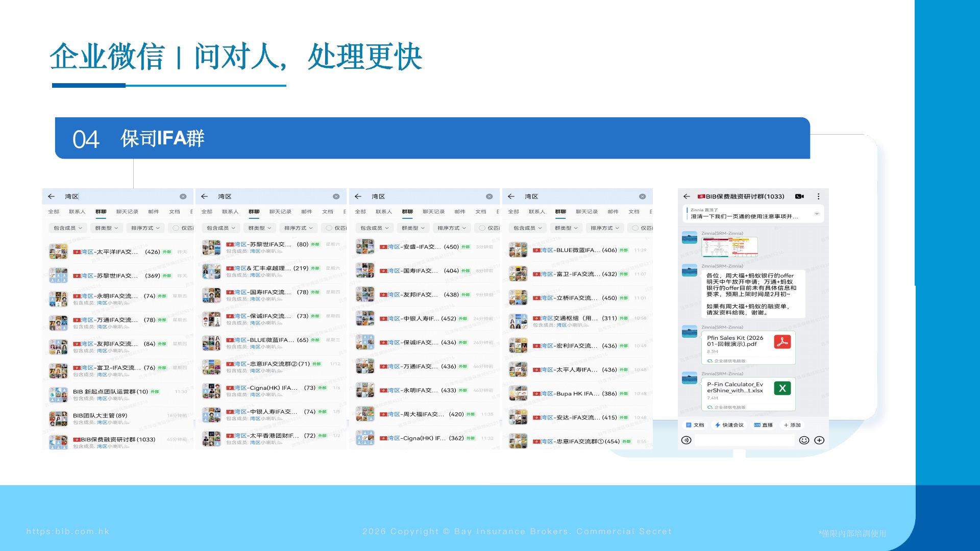Screen dimensions: 980x551
Task: Open the three-dot menu of BIB保费融资研讨群
Action: pyautogui.click(x=818, y=196)
